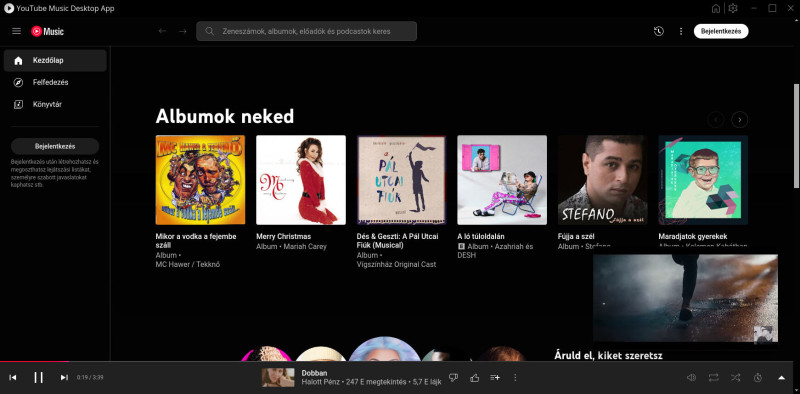The width and height of the screenshot is (800, 394).
Task: Open the three-dot menu beside Bejelentkezés
Action: (x=681, y=31)
